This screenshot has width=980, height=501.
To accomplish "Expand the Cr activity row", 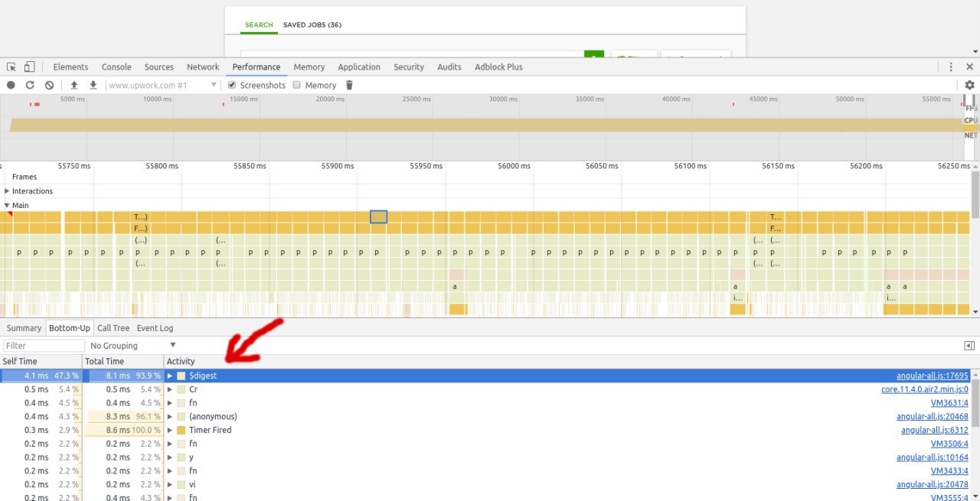I will coord(170,389).
